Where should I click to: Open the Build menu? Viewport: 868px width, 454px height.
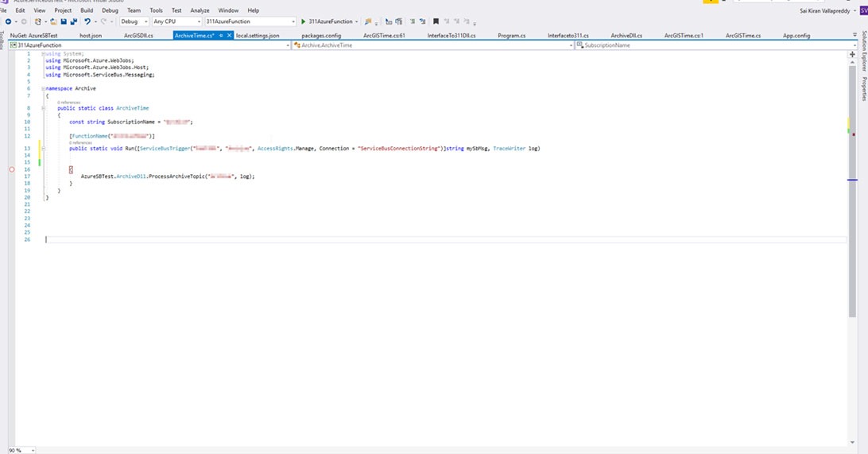(x=87, y=10)
